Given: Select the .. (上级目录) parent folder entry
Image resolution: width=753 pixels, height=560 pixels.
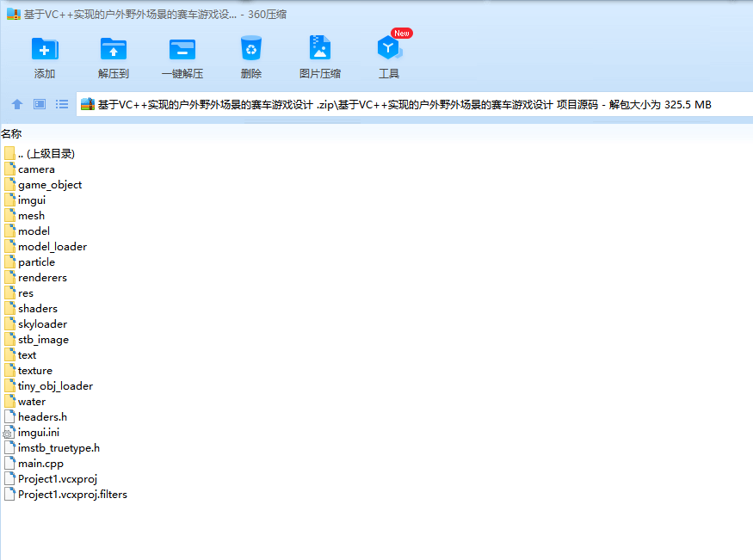Looking at the screenshot, I should [x=40, y=154].
